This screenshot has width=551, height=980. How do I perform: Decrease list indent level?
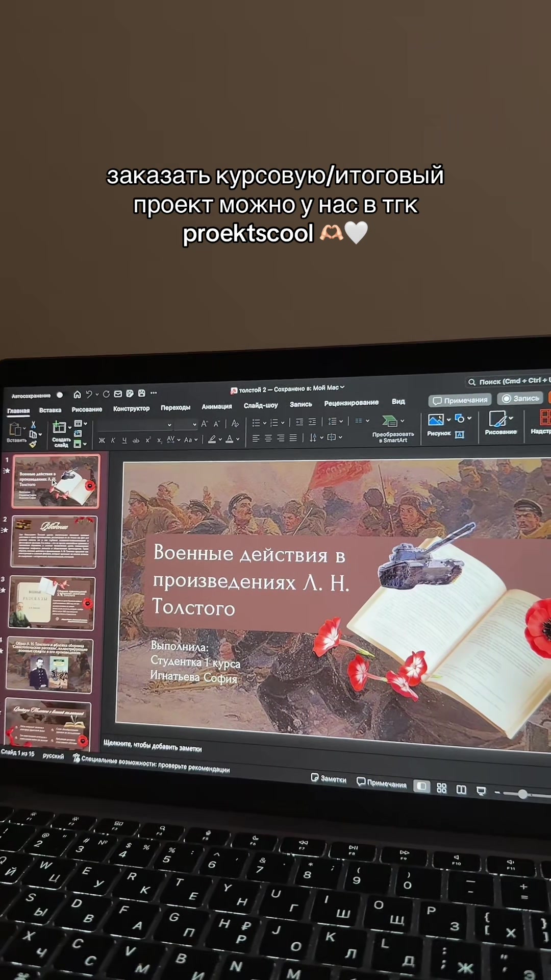tap(299, 422)
